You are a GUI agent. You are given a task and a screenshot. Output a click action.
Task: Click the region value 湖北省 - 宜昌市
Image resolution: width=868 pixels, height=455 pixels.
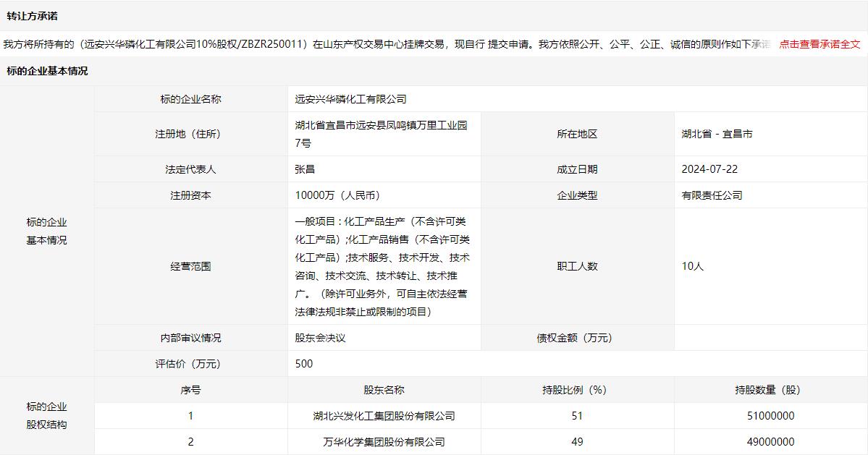(717, 134)
